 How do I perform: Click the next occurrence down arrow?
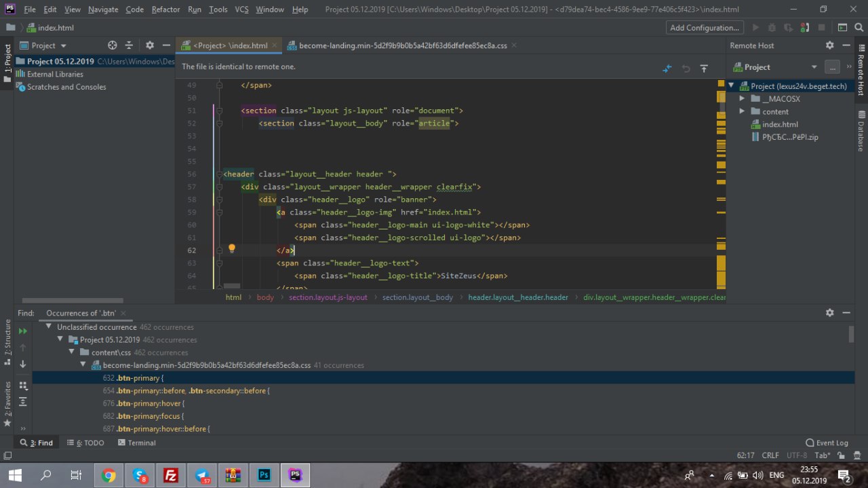[23, 364]
